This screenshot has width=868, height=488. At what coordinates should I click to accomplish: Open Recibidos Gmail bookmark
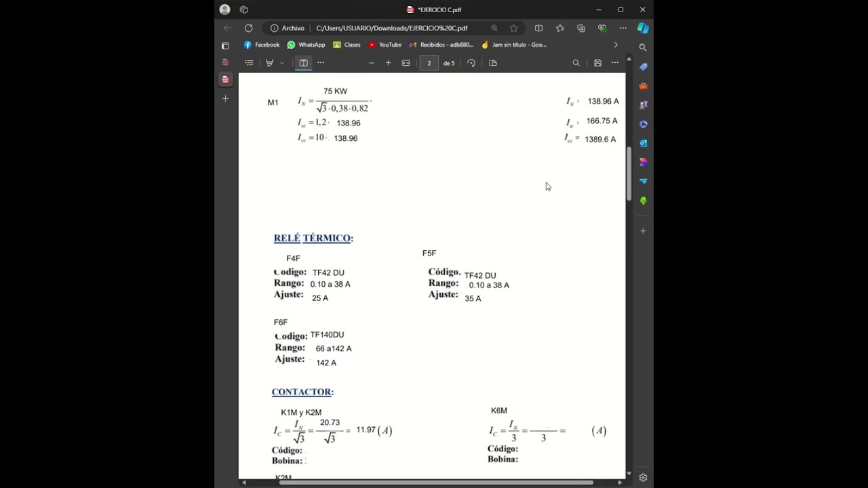(441, 45)
